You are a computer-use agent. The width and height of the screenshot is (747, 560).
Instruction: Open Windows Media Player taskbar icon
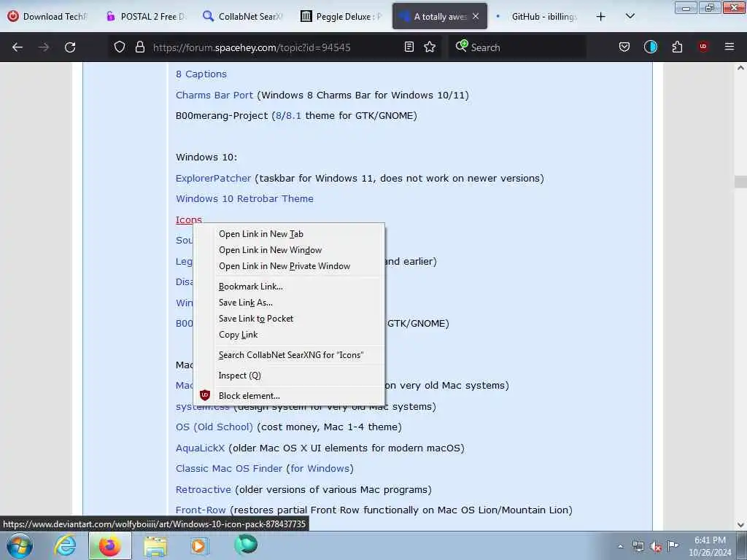199,545
